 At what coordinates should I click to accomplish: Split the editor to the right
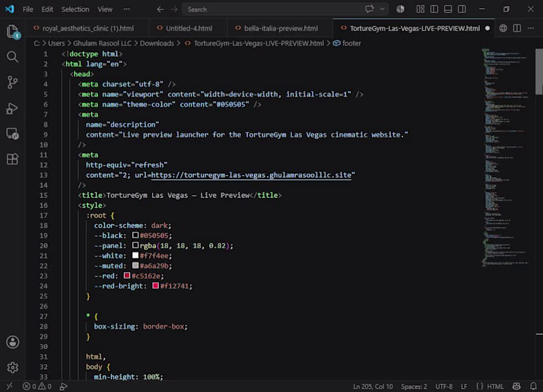[x=517, y=28]
